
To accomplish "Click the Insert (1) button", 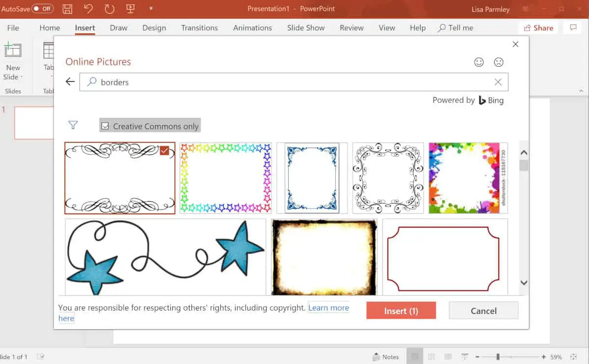I will coord(401,311).
